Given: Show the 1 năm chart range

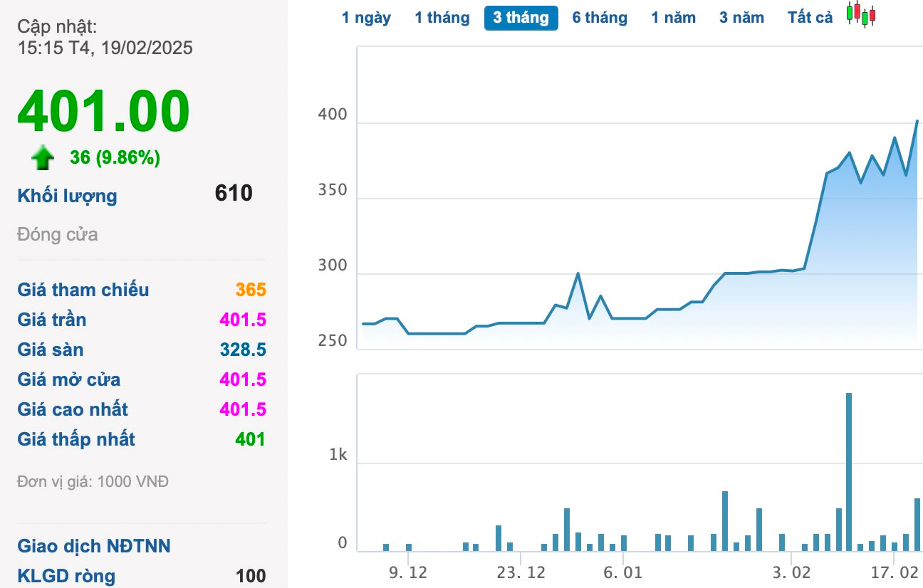Looking at the screenshot, I should coord(673,18).
